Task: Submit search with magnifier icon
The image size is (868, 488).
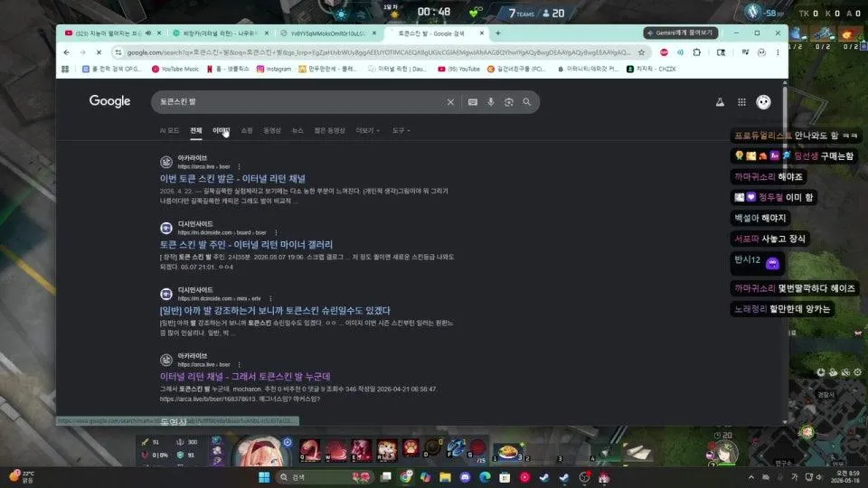Action: click(526, 102)
